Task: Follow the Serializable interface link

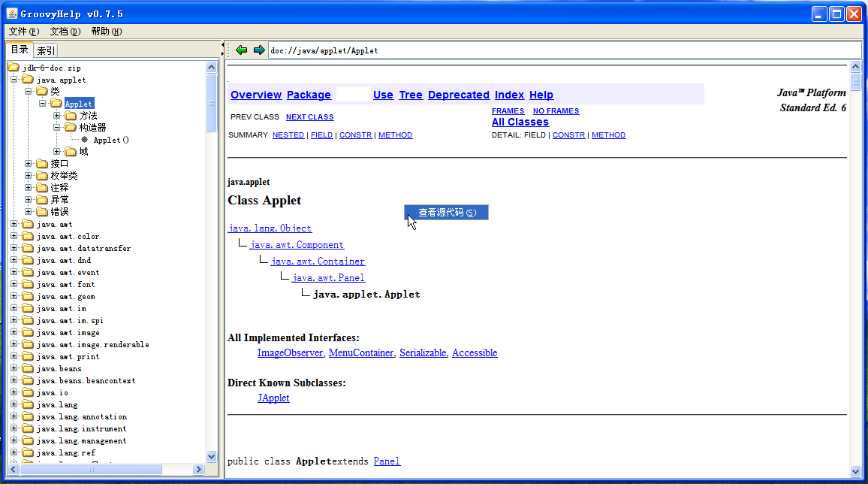Action: [x=423, y=352]
